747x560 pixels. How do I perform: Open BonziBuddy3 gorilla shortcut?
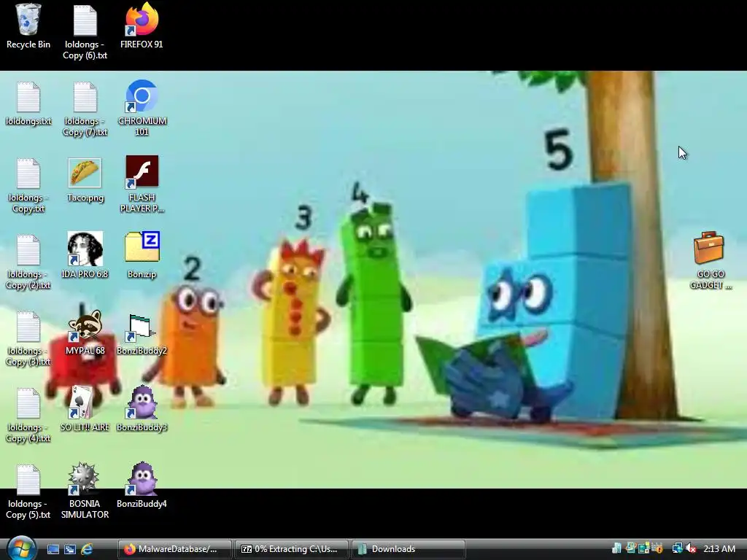[x=142, y=409]
